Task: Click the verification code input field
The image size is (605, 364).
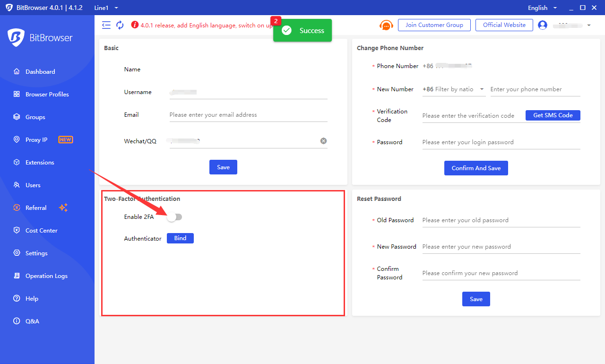Action: click(x=473, y=116)
